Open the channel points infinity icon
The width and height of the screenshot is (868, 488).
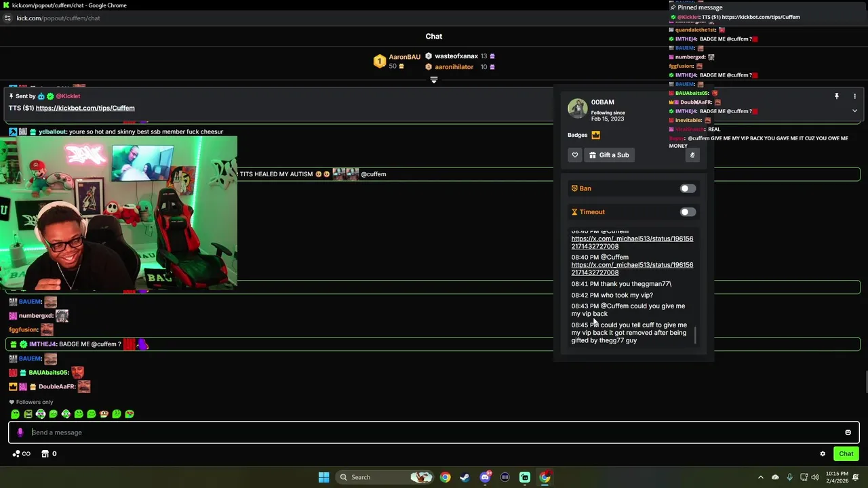[x=21, y=454]
